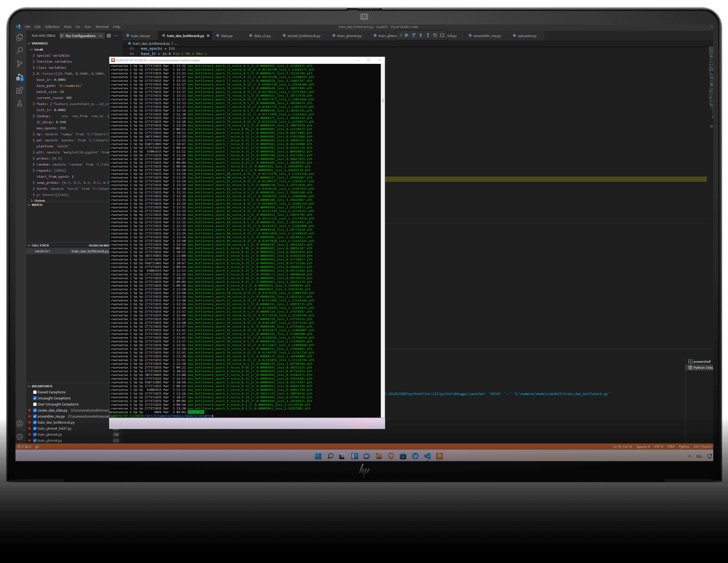
Task: Click the editor minimap
Action: [x=711, y=87]
